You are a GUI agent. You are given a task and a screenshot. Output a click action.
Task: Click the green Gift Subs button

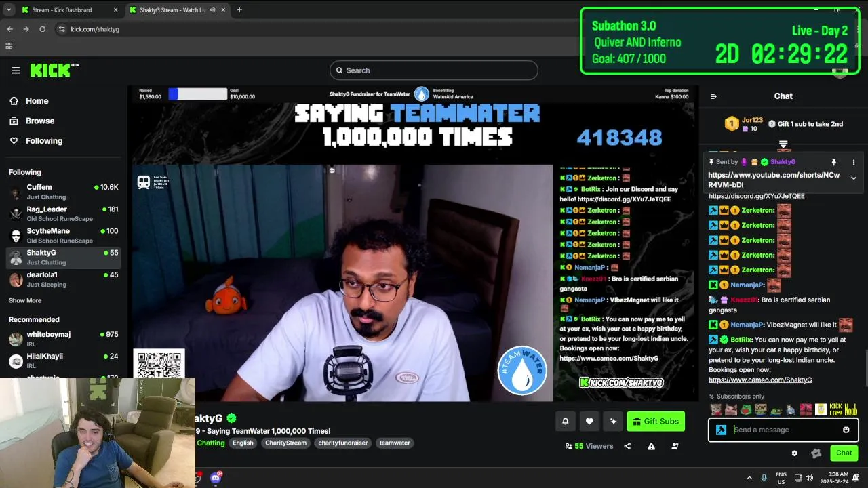656,422
